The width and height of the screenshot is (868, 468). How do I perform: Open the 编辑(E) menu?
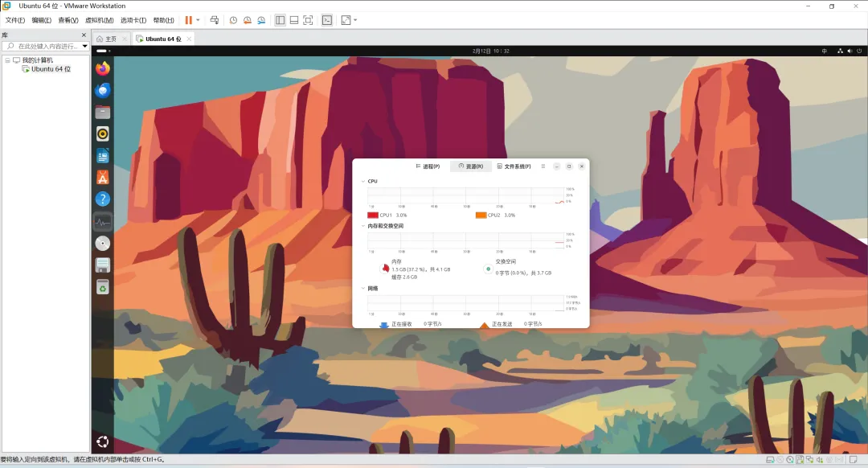point(42,20)
